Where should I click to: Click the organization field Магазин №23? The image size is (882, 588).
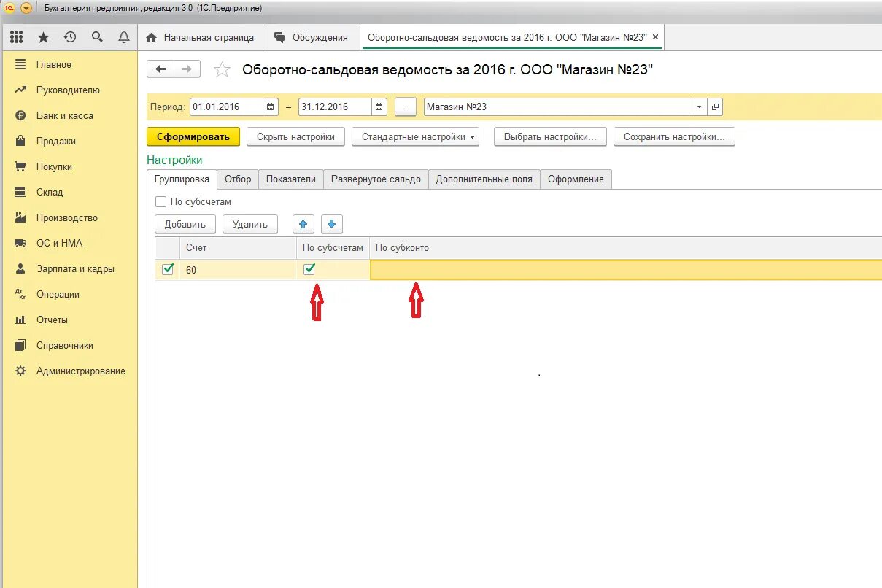pos(557,107)
